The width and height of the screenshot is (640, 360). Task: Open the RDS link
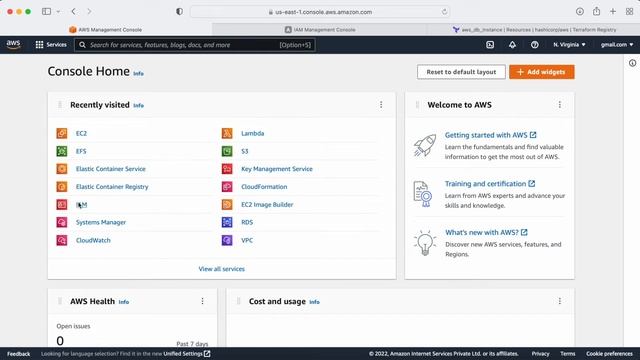(247, 222)
